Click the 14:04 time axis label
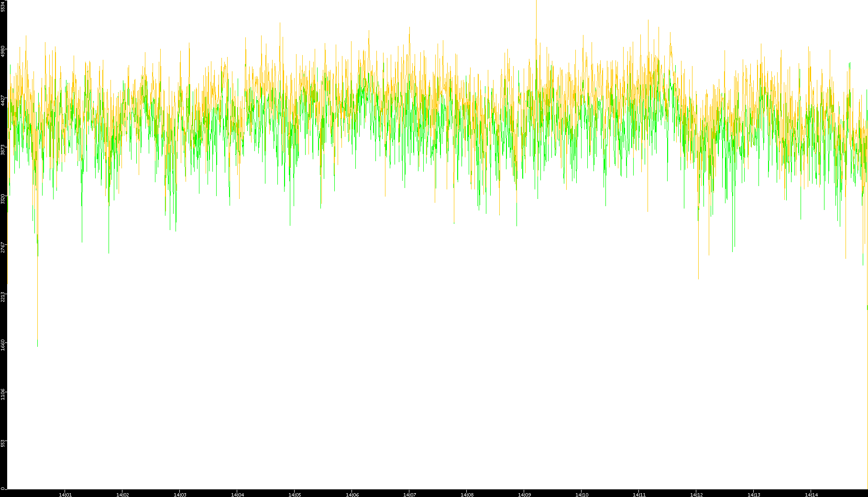Screen dimensions: 868x497 tap(237, 494)
